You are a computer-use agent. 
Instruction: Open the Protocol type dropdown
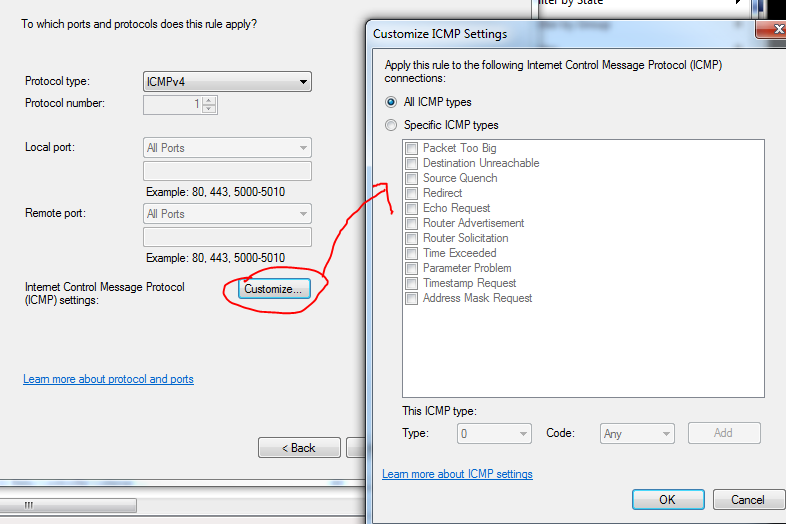227,82
